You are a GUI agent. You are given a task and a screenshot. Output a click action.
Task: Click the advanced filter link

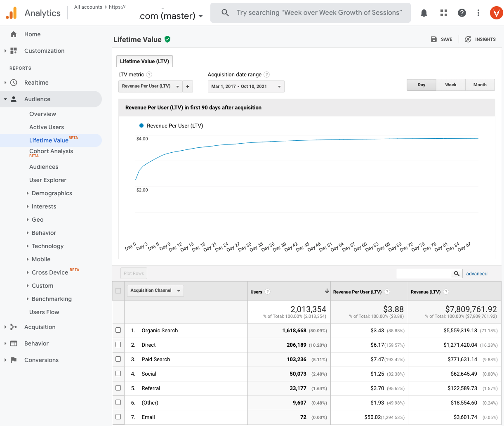tap(477, 273)
